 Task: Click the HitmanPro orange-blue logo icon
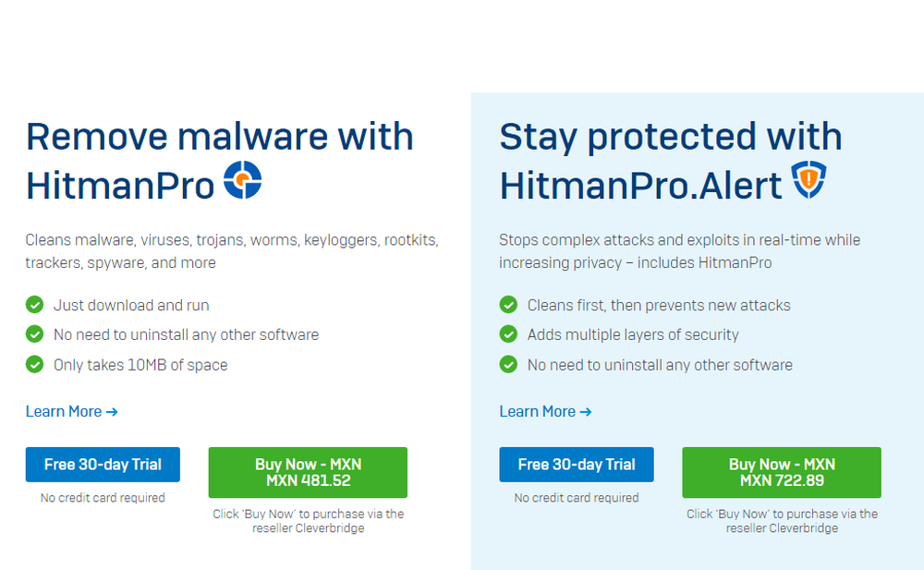point(243,181)
